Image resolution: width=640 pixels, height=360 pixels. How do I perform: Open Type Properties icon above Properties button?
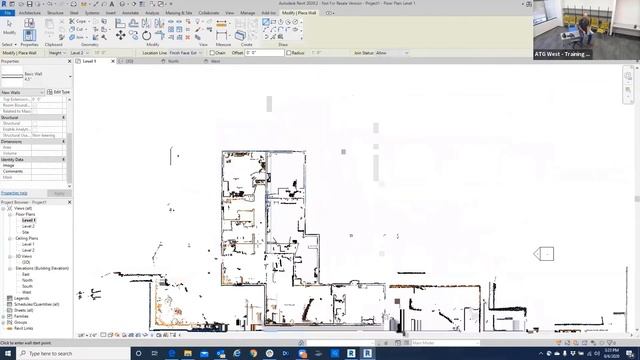pyautogui.click(x=29, y=23)
